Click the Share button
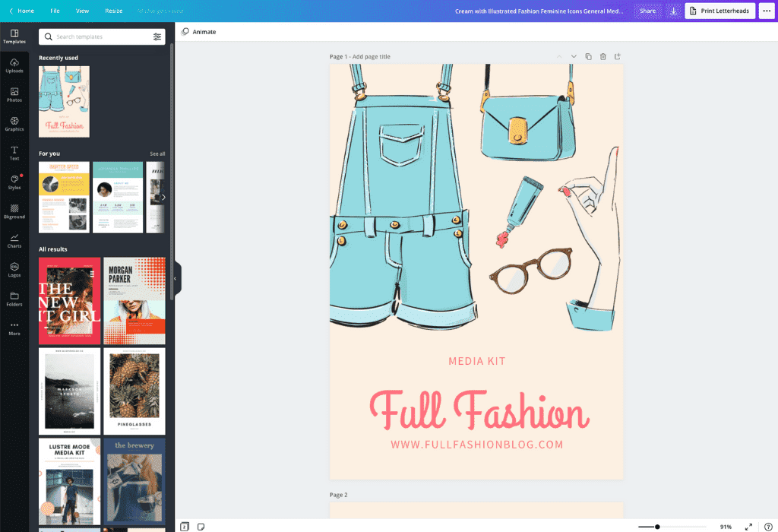This screenshot has height=532, width=778. (x=648, y=11)
